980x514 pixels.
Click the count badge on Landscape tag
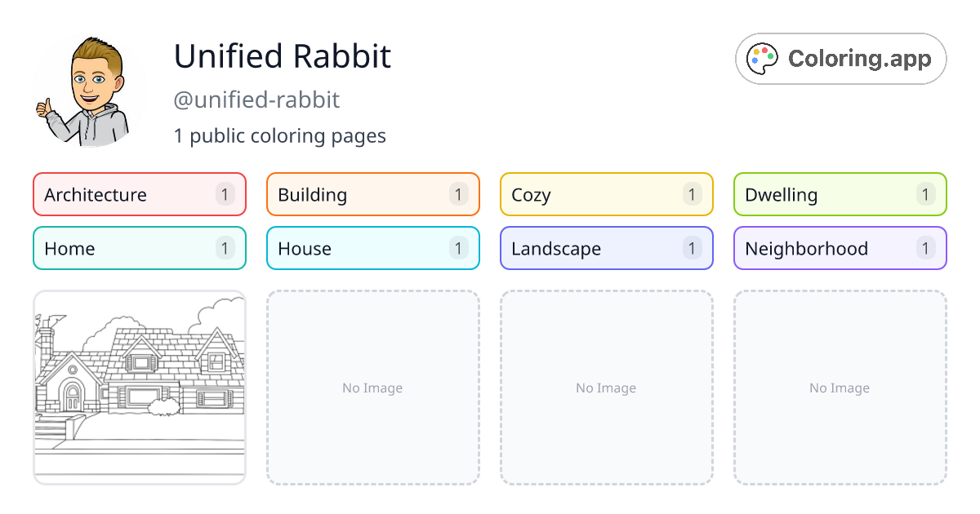[692, 248]
